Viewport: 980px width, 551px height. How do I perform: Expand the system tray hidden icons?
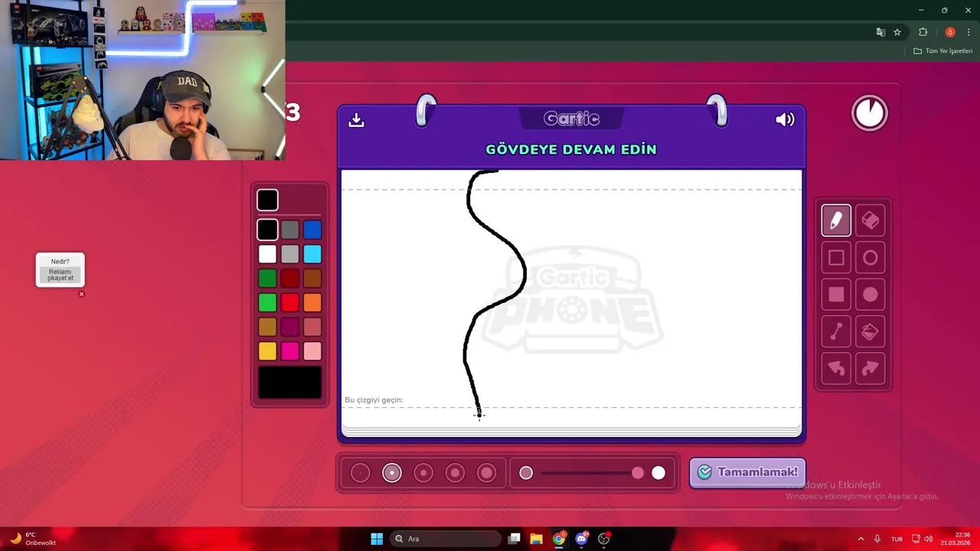tap(861, 539)
